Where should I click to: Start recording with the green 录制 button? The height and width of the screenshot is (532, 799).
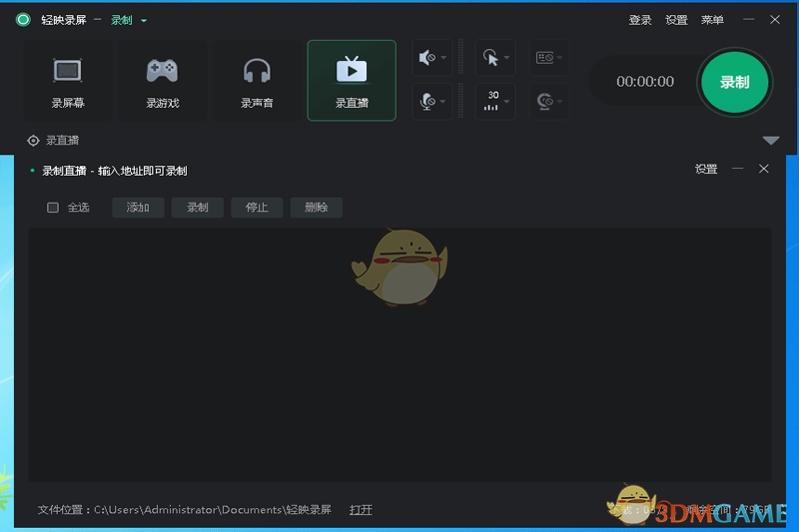pos(734,82)
